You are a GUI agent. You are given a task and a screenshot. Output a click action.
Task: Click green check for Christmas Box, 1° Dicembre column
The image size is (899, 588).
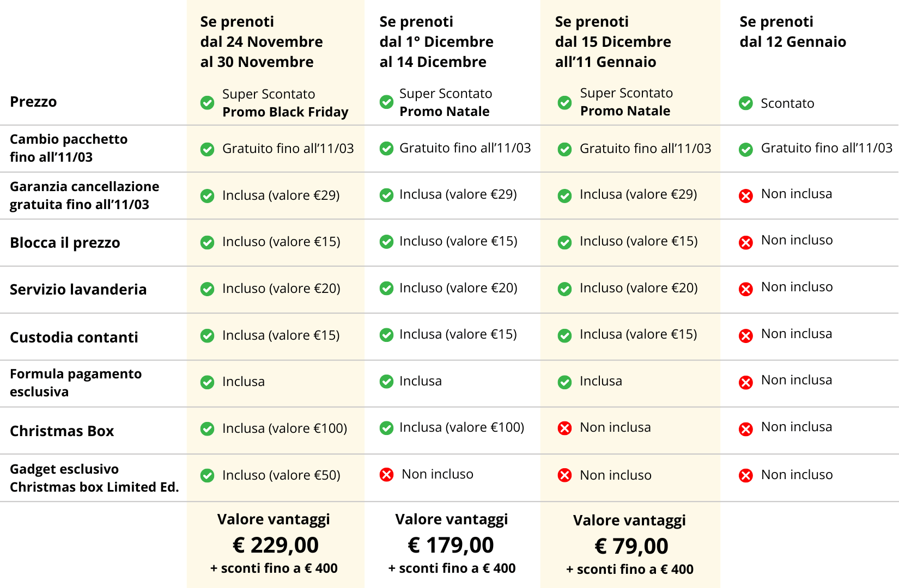coord(386,428)
